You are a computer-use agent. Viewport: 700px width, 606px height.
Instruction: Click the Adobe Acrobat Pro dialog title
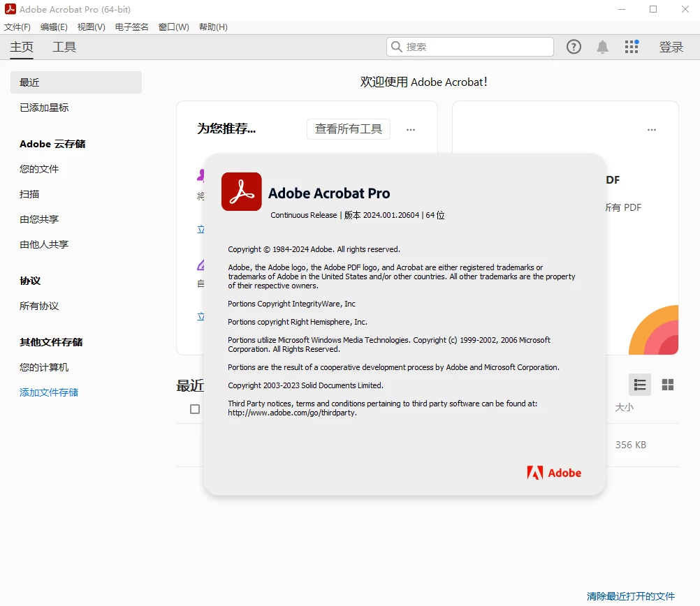pyautogui.click(x=329, y=193)
